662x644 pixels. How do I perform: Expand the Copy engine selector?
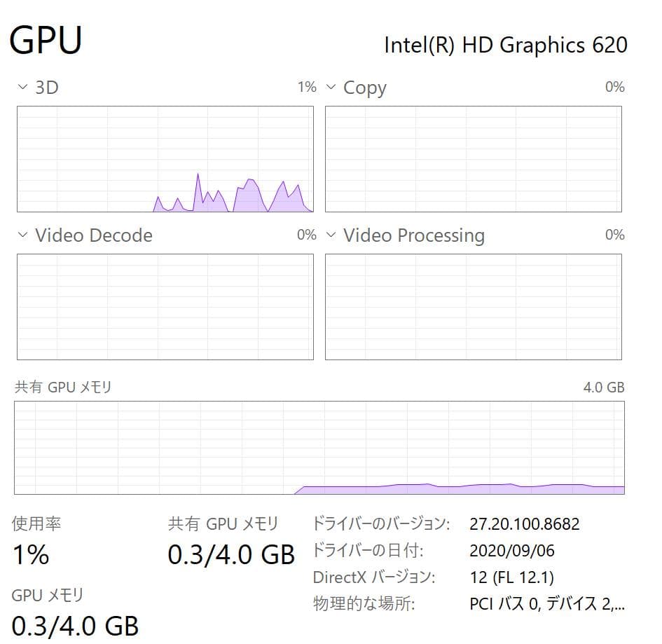(331, 88)
